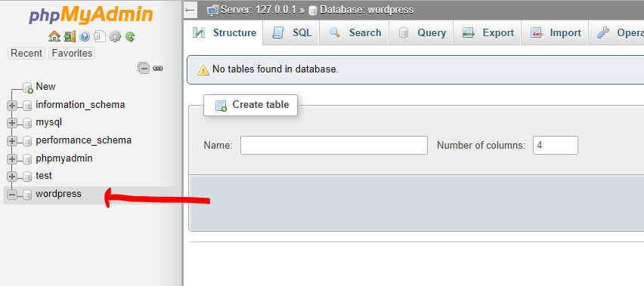This screenshot has width=644, height=286.
Task: Click the database icon in breadcrumb
Action: click(314, 11)
